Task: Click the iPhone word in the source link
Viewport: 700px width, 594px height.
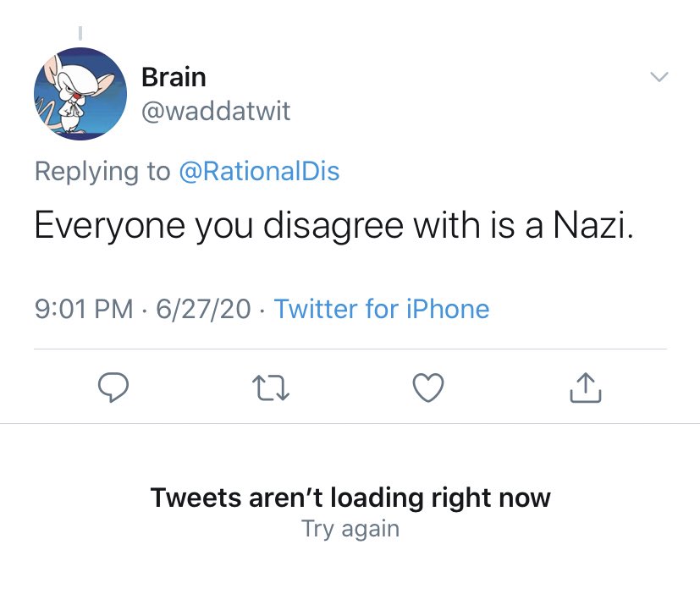Action: pos(448,309)
